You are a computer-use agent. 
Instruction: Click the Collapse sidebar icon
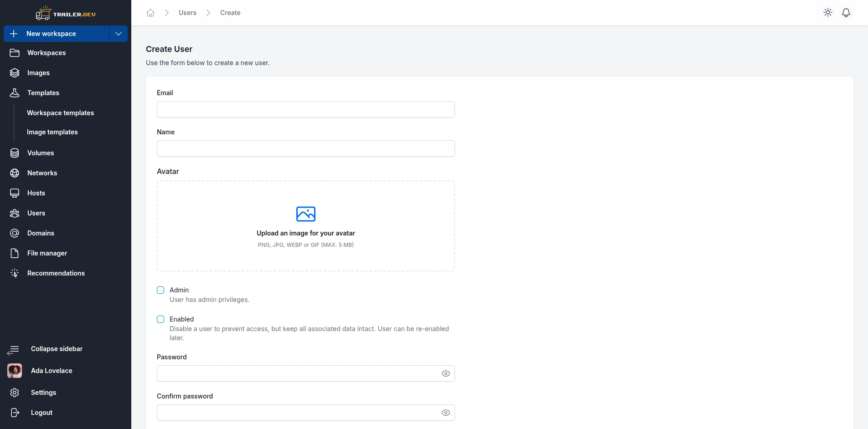tap(13, 350)
